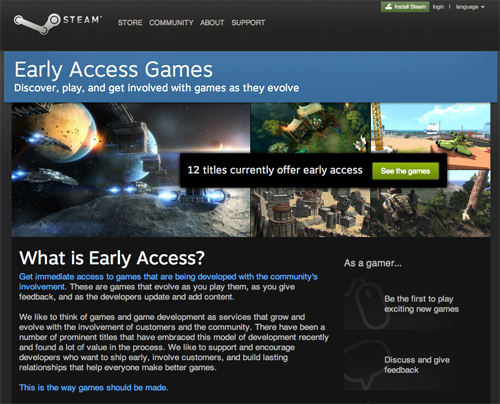This screenshot has width=500, height=404.
Task: Open the COMMUNITY menu
Action: pyautogui.click(x=171, y=23)
